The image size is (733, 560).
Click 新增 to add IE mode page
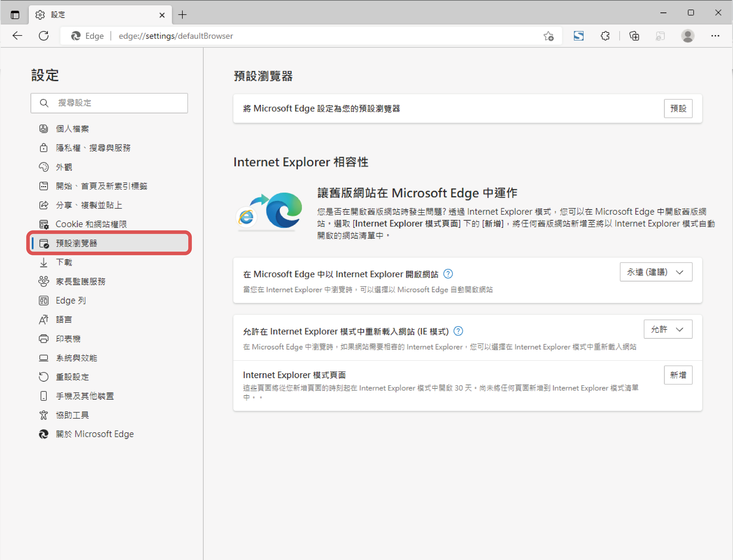[x=678, y=375]
